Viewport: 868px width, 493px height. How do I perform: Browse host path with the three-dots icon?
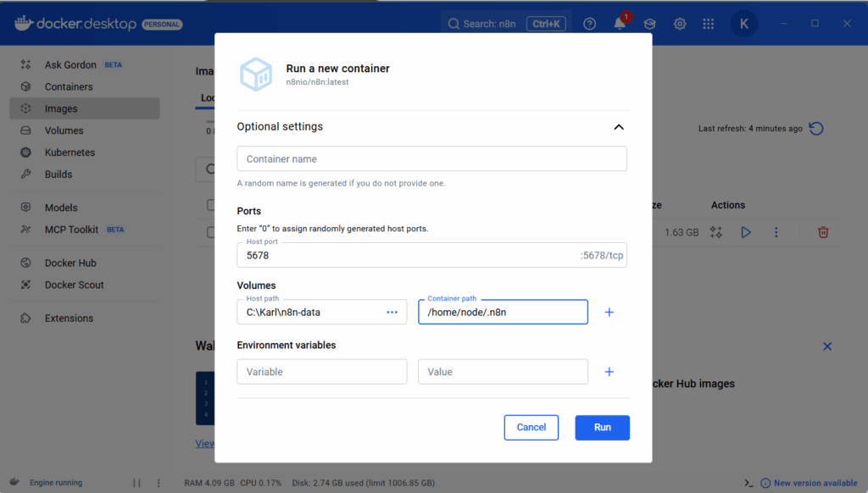(x=392, y=312)
